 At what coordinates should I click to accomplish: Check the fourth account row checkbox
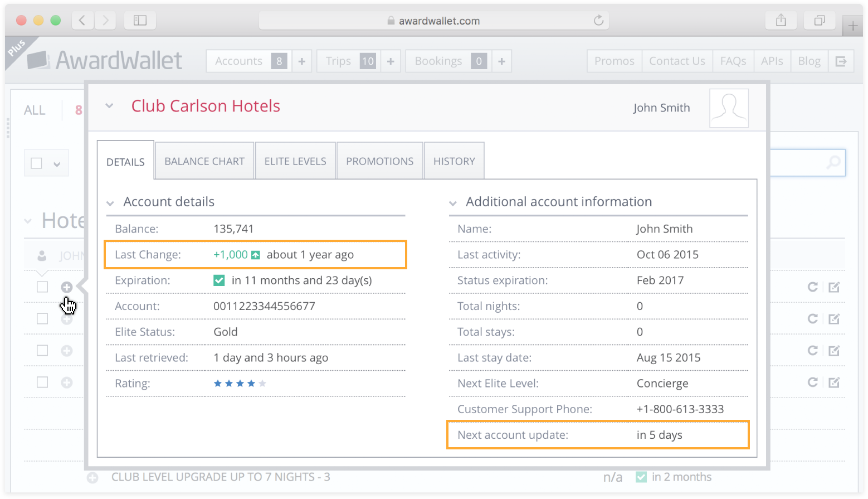[42, 382]
